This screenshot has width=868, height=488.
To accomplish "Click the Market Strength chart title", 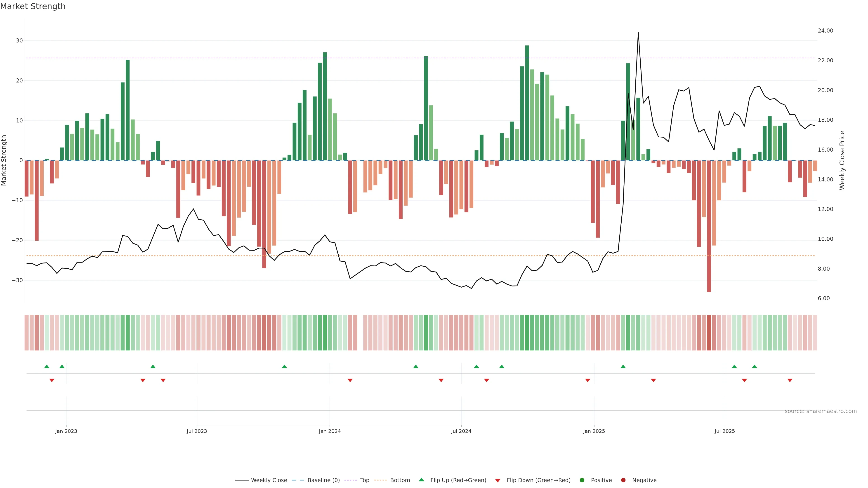I will 33,6.
